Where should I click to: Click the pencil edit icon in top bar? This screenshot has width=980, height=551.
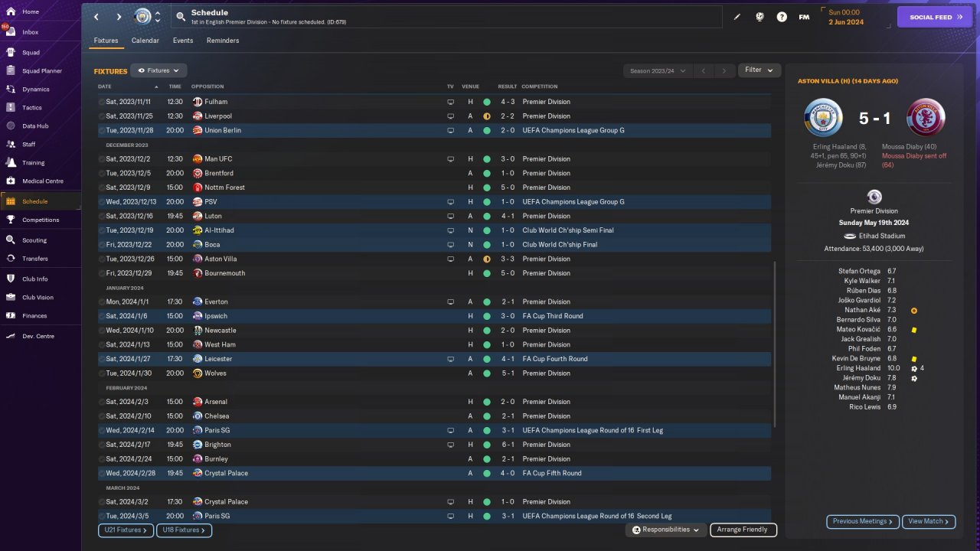point(737,17)
